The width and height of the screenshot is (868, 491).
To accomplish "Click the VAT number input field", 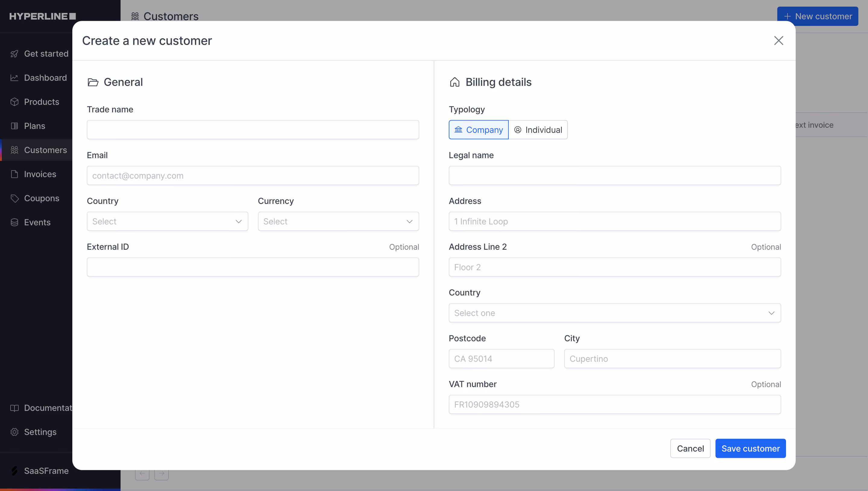I will (x=614, y=405).
